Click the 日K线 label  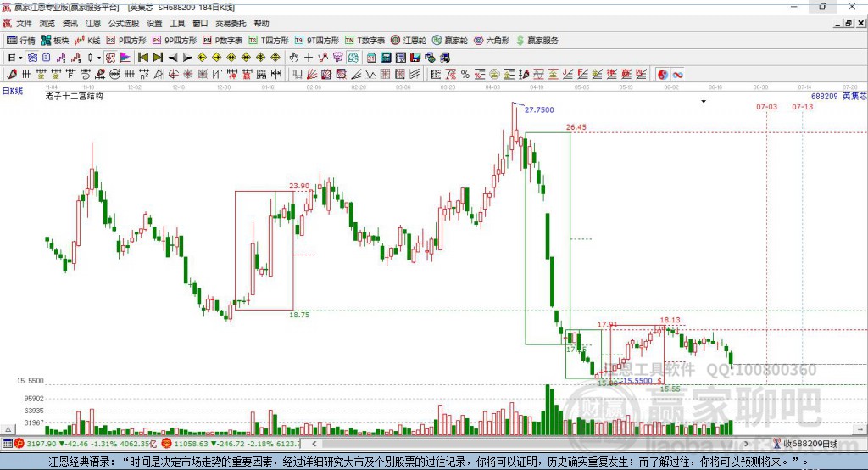pos(12,91)
